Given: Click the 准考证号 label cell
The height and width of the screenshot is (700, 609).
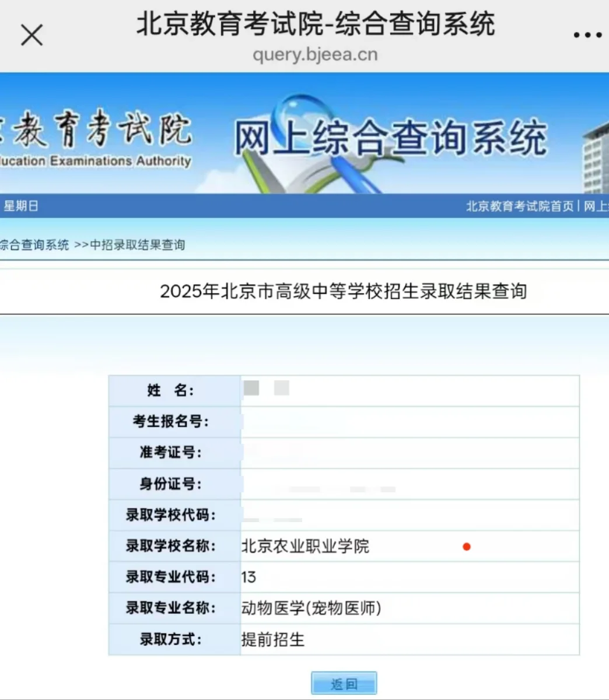Looking at the screenshot, I should [174, 453].
